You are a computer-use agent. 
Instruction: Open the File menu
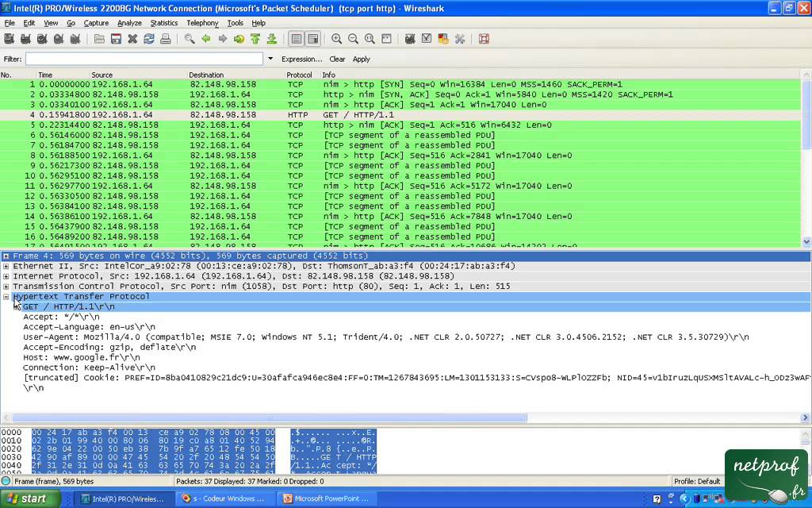10,23
